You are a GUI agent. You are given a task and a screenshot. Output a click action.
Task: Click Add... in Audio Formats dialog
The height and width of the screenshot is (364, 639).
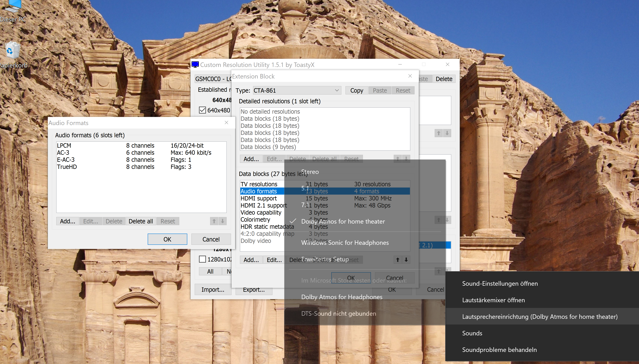click(x=67, y=221)
